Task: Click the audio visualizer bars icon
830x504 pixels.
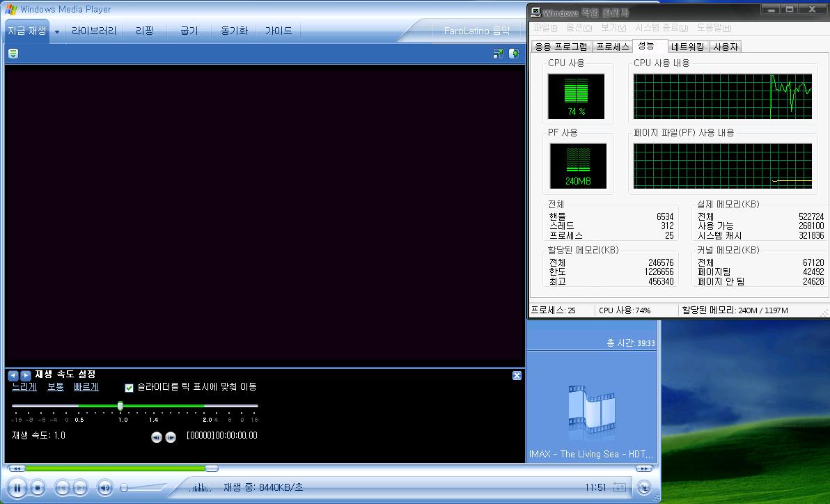Action: click(201, 487)
